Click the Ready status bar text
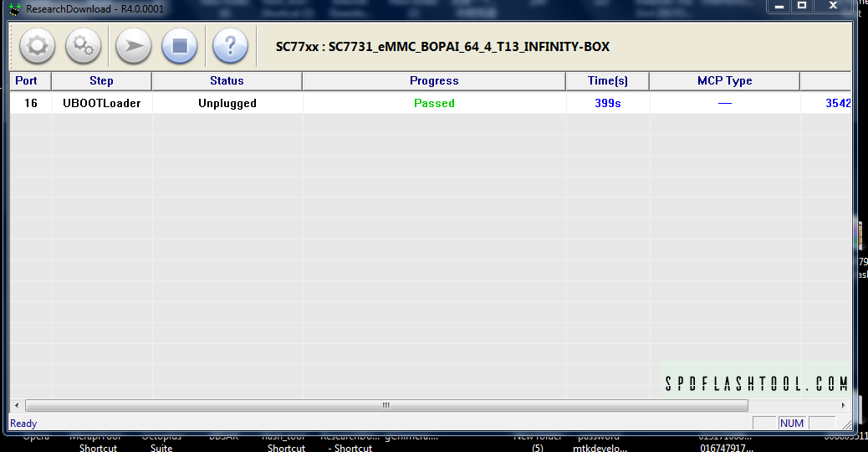This screenshot has height=452, width=868. pos(23,424)
